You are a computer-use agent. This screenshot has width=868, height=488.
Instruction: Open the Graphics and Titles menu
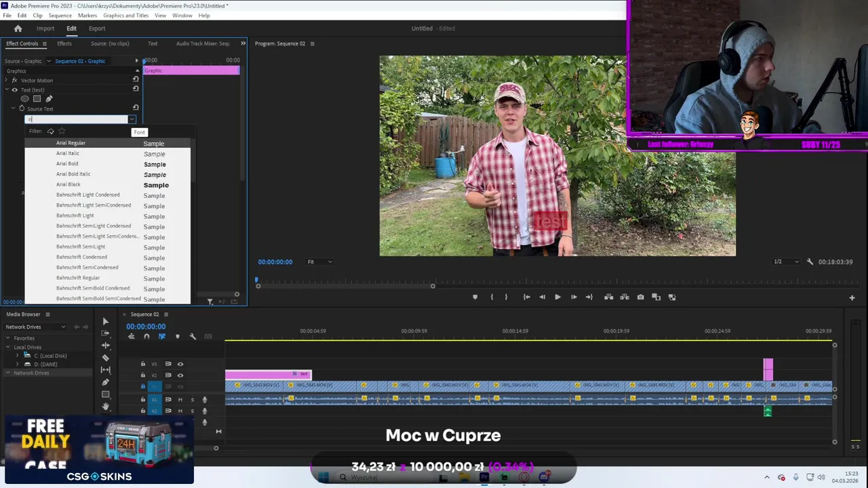tap(126, 15)
